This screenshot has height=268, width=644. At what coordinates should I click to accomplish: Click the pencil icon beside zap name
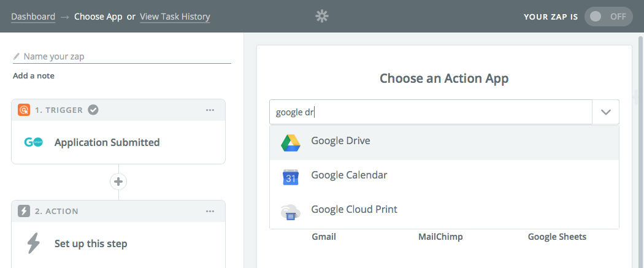point(17,56)
